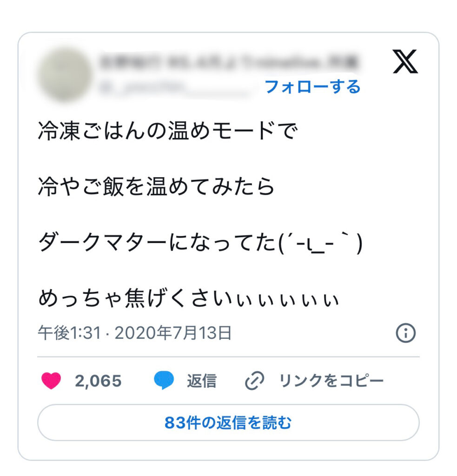Click the 午後1:31 time text
This screenshot has height=476, width=457.
point(69,333)
